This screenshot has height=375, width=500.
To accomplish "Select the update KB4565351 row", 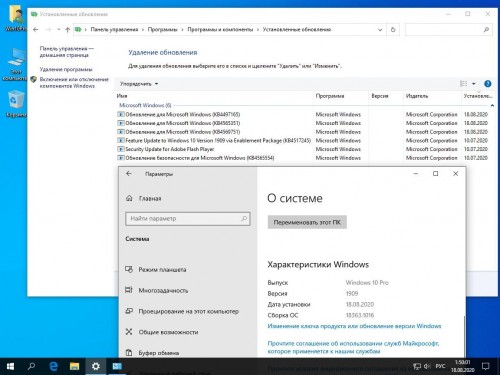I will point(303,123).
